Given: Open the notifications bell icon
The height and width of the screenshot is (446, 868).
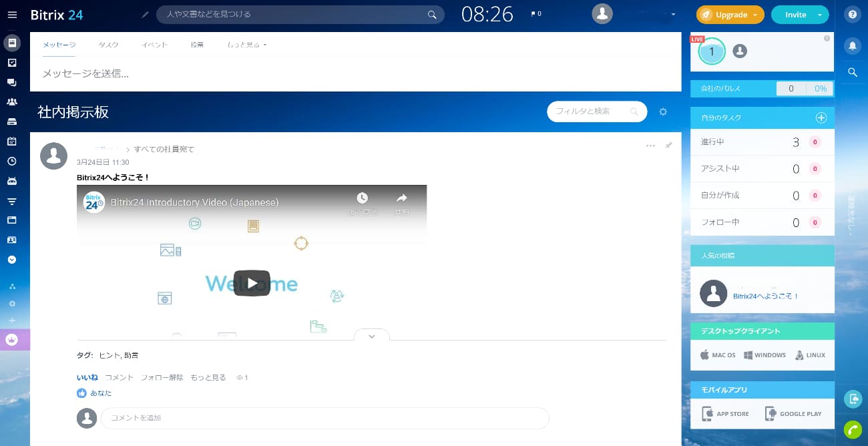Looking at the screenshot, I should [x=853, y=45].
